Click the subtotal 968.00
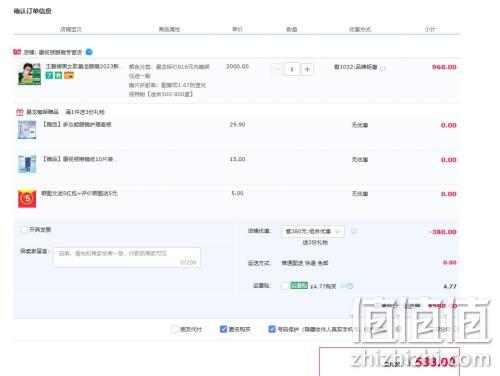The width and height of the screenshot is (500, 376). point(444,67)
